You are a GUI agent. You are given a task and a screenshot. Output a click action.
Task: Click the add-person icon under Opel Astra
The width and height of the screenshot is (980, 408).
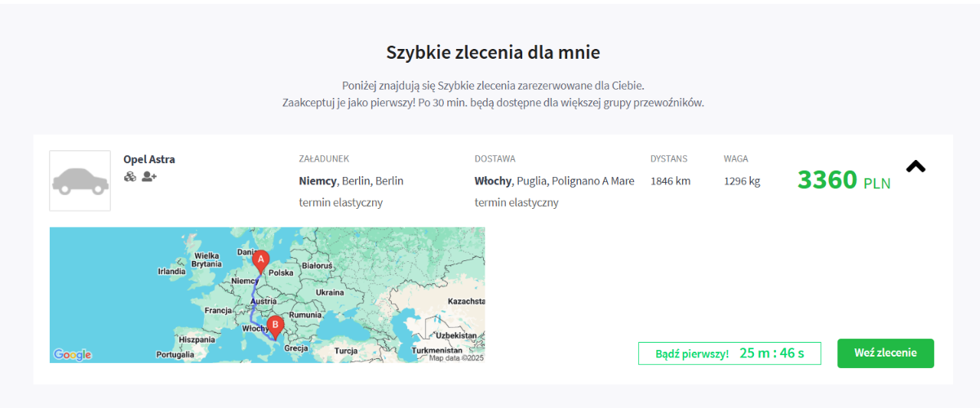(149, 176)
